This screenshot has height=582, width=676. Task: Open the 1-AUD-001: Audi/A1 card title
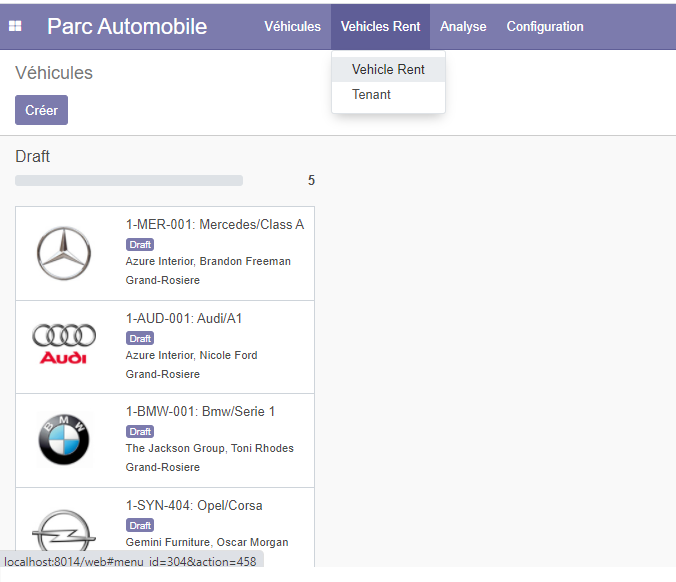coord(184,319)
